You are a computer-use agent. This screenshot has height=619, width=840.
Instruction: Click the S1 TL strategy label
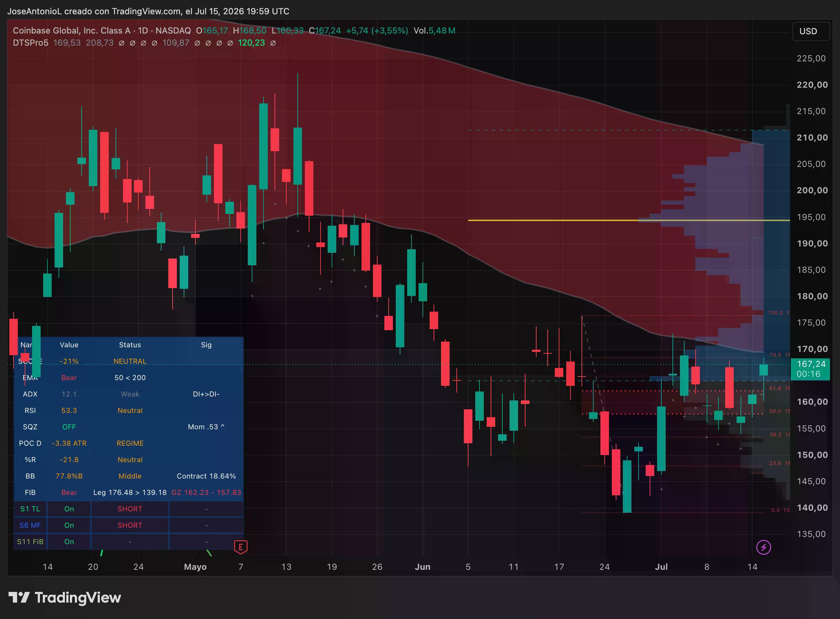point(30,509)
